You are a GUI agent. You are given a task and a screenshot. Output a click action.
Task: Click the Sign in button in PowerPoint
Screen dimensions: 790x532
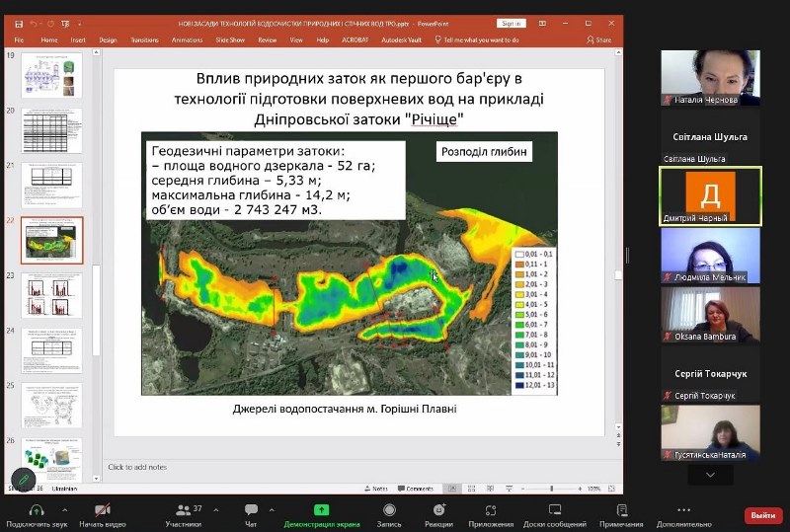tap(512, 23)
